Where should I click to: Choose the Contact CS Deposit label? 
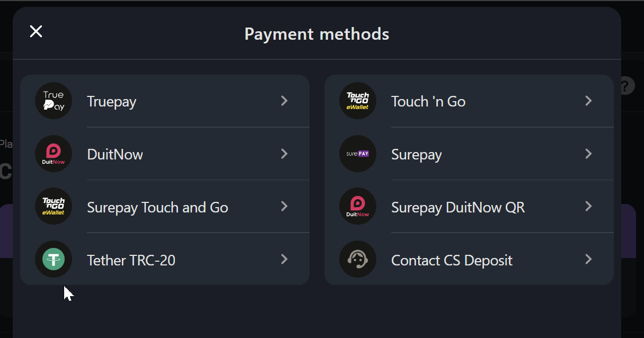(x=452, y=260)
